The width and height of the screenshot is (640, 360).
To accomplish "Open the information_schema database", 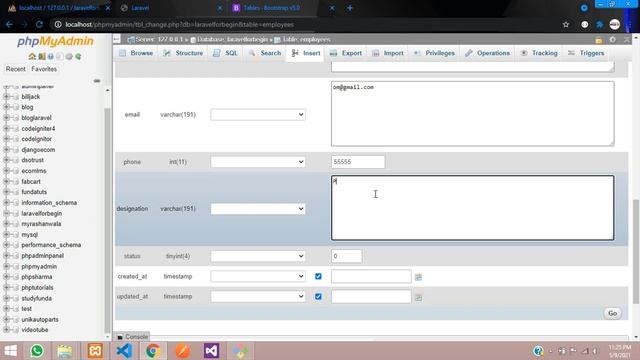I will pos(49,203).
